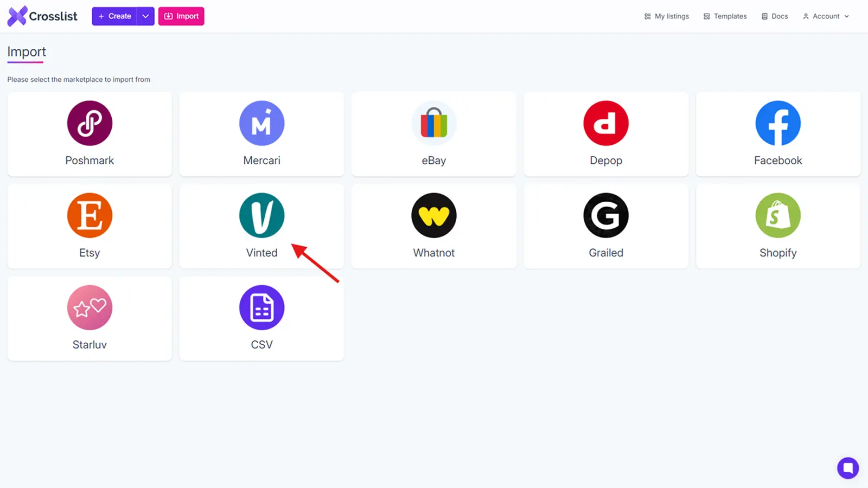Click the Etsy label text
The width and height of the screenshot is (868, 488).
click(90, 253)
